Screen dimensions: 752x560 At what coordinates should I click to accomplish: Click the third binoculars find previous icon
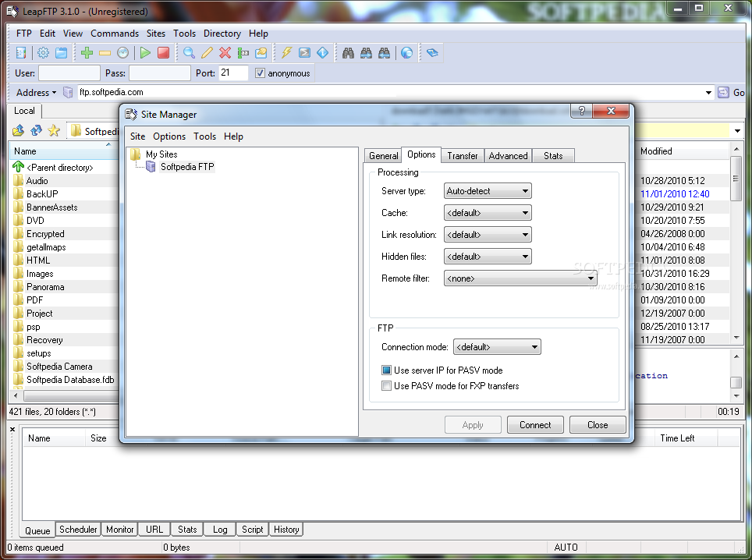click(384, 53)
